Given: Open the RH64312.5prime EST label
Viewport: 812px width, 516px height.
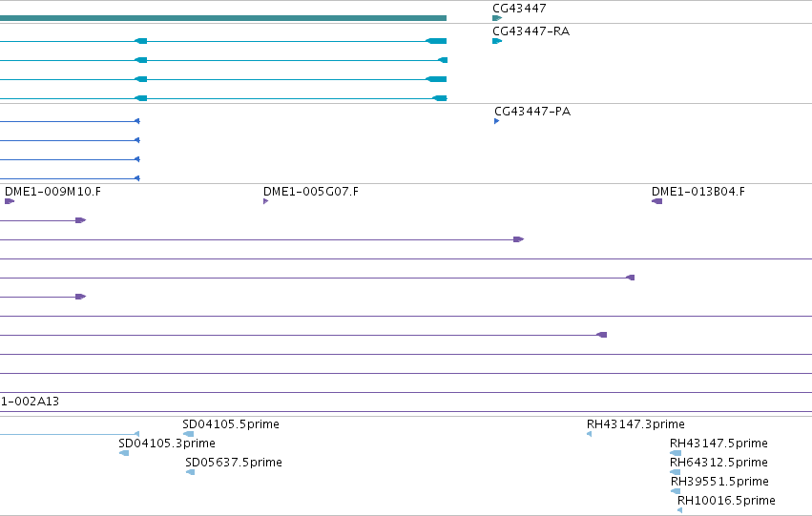Looking at the screenshot, I should tap(718, 463).
